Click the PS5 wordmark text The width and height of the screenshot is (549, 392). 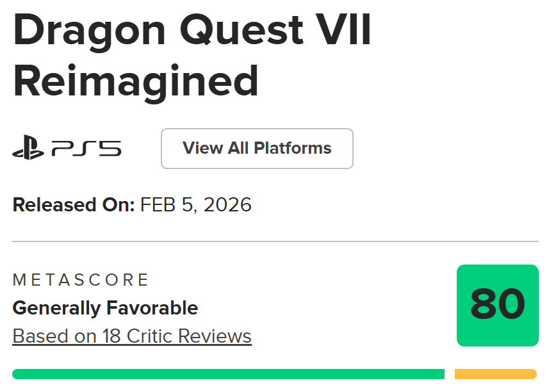coord(86,149)
